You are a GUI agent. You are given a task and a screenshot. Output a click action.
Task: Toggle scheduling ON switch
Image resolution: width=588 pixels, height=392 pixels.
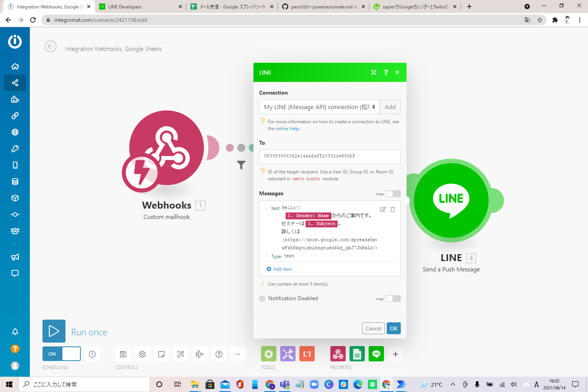point(62,354)
